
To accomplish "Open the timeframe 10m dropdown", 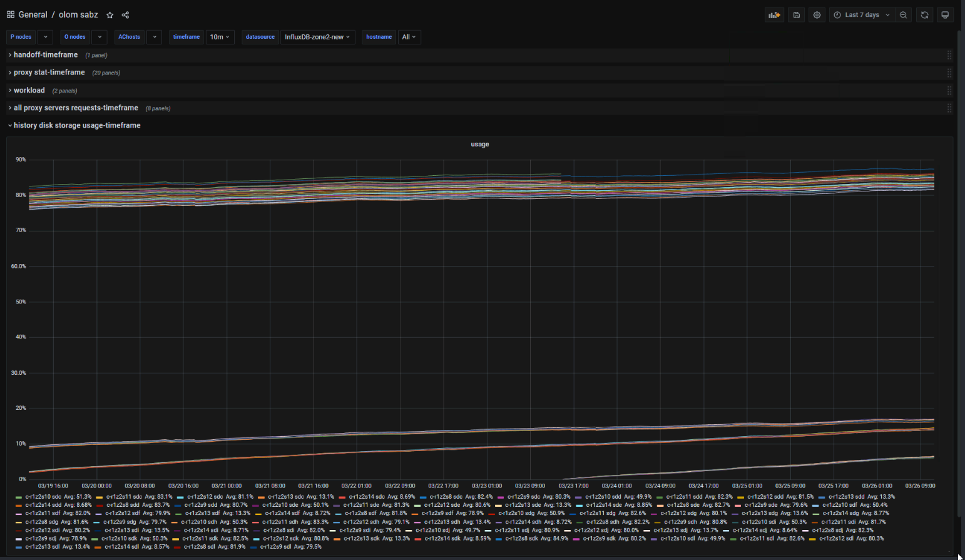I will (x=220, y=37).
